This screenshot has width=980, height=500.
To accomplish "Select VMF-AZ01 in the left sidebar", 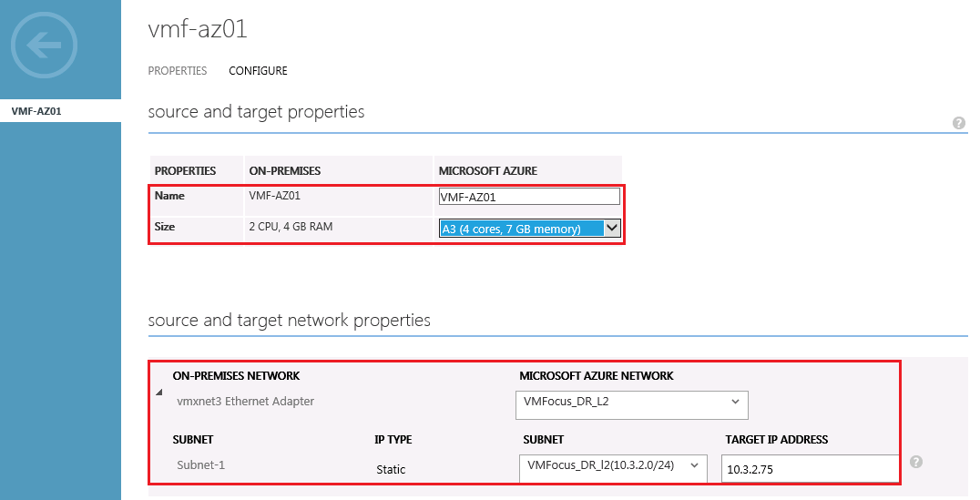I will point(36,111).
